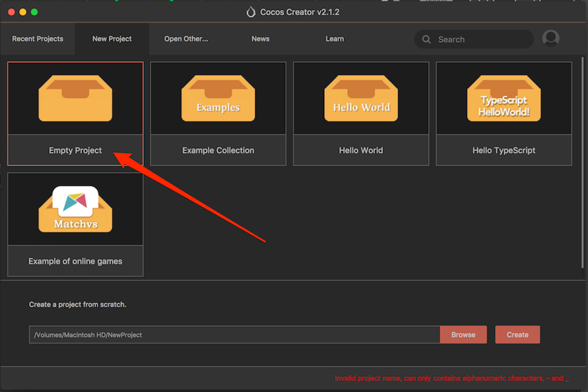Click the Empty Project label text
This screenshot has height=392, width=588.
point(75,150)
